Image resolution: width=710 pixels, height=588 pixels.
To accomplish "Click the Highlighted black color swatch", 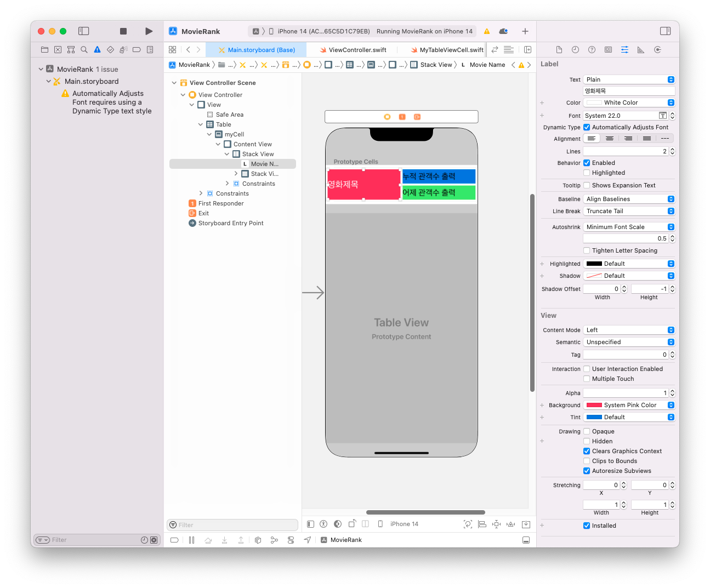I will pos(594,264).
